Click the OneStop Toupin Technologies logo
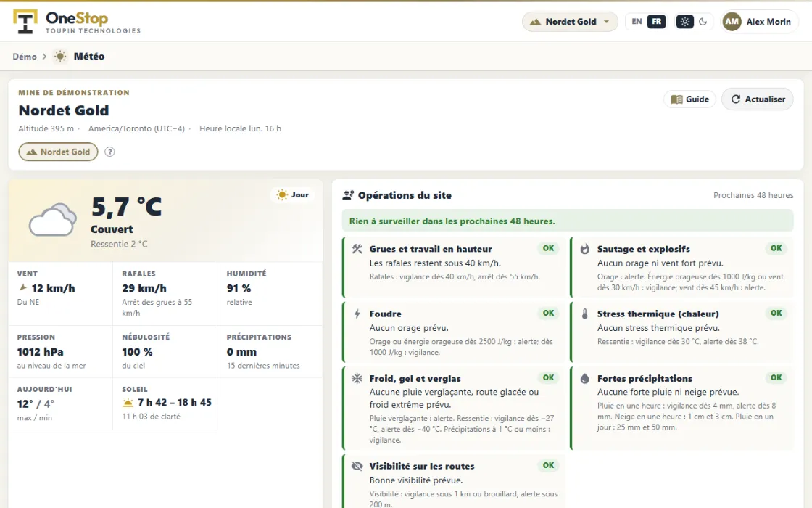 coord(77,22)
